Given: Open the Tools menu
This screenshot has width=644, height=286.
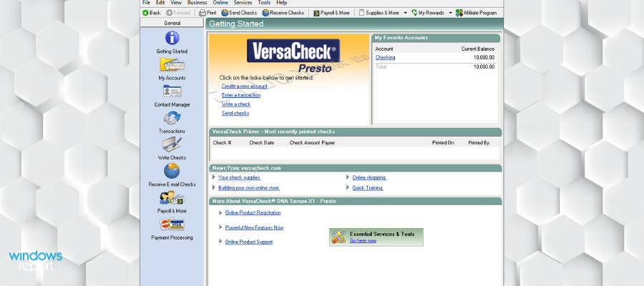Looking at the screenshot, I should pos(264,2).
